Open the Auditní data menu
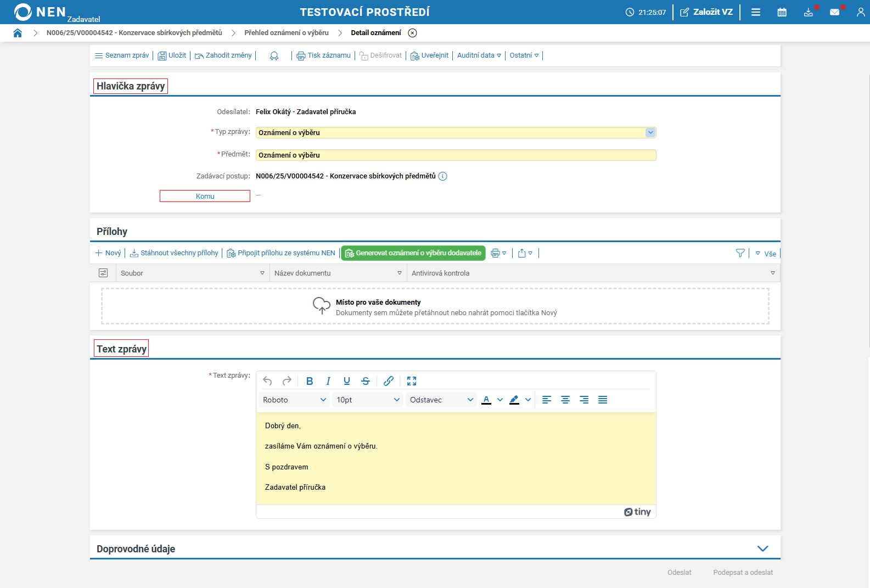The image size is (870, 588). (x=479, y=55)
